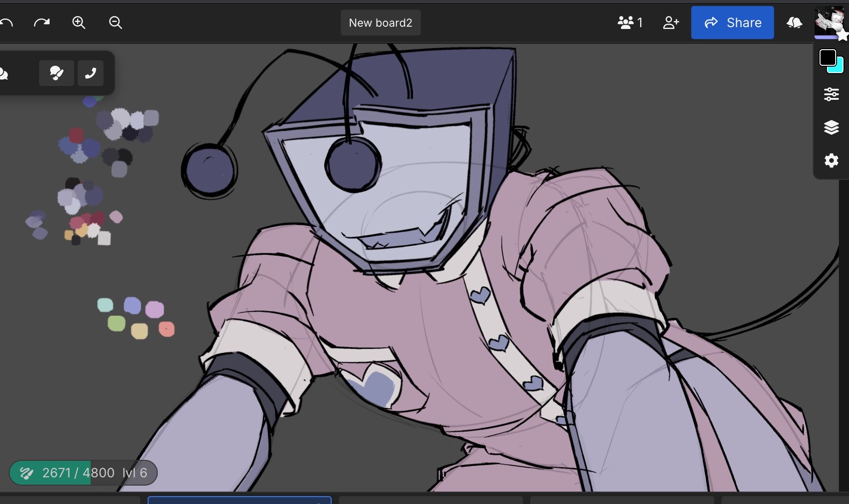The width and height of the screenshot is (849, 504).
Task: Open the sliders adjustments panel
Action: (x=831, y=94)
